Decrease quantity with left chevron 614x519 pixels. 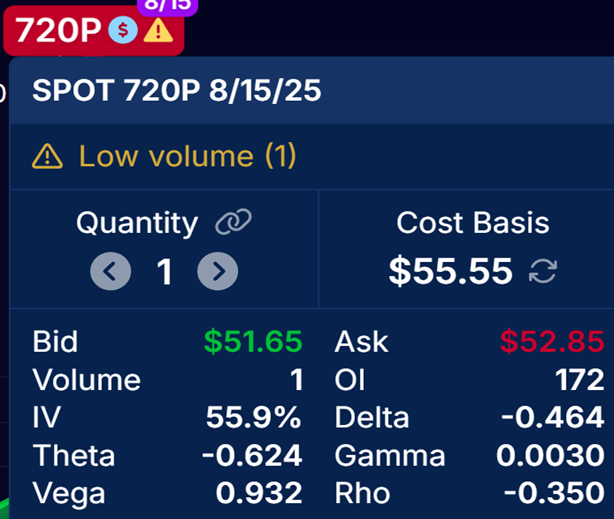[110, 271]
